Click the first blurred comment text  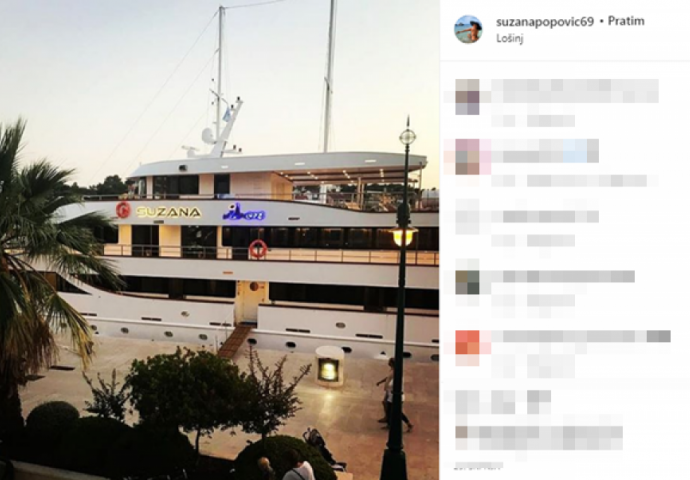point(575,91)
